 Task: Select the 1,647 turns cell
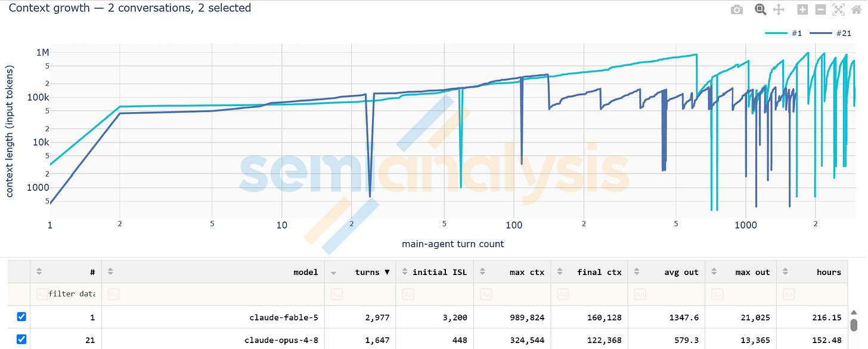(361, 339)
